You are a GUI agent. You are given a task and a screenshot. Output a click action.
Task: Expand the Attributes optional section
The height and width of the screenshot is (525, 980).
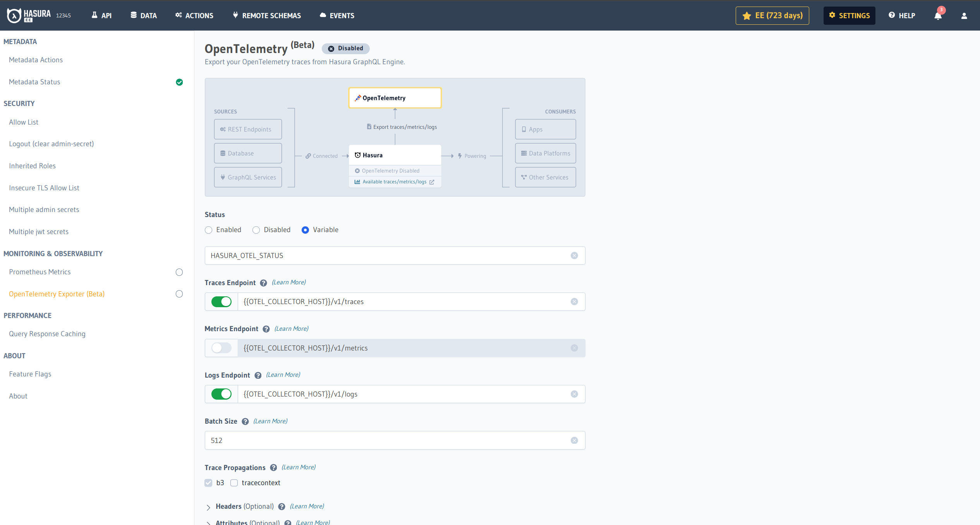pyautogui.click(x=209, y=522)
